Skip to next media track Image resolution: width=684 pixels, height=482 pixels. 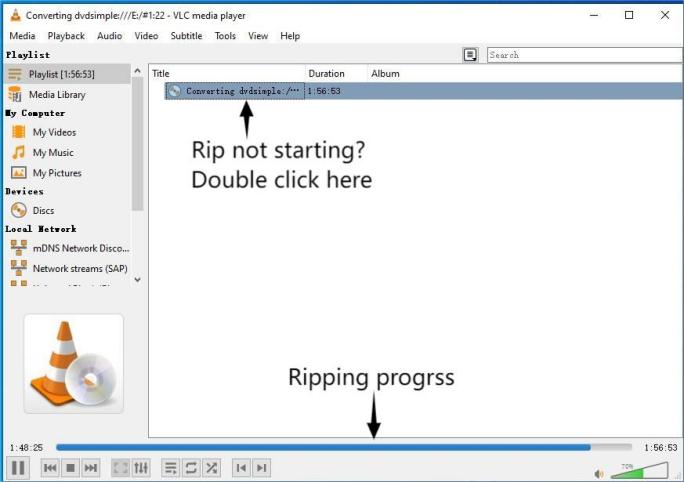point(91,467)
